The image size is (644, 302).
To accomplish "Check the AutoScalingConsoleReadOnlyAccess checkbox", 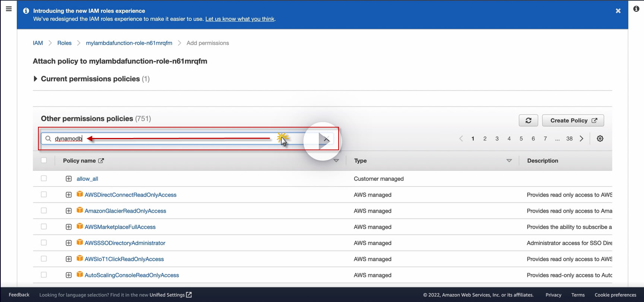I will click(x=44, y=275).
